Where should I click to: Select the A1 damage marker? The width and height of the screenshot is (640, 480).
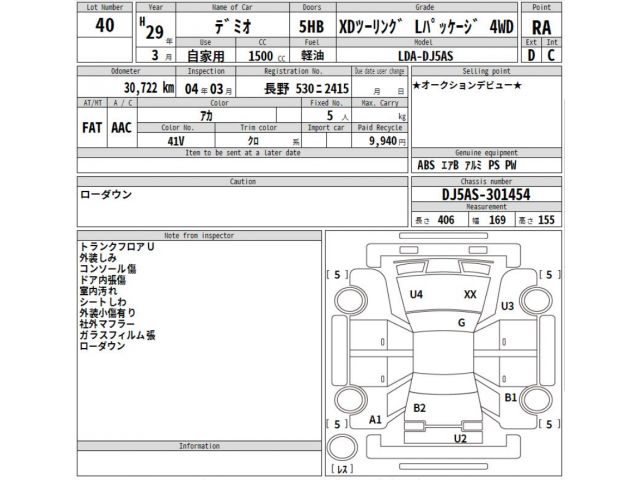pyautogui.click(x=376, y=420)
